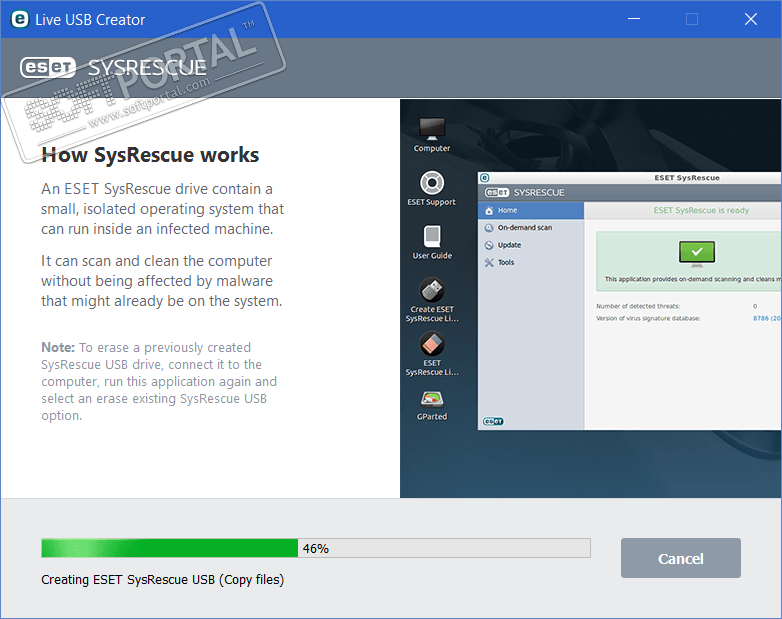Click the green monitor checkmark icon
Screen dimensions: 782x619
tap(697, 252)
